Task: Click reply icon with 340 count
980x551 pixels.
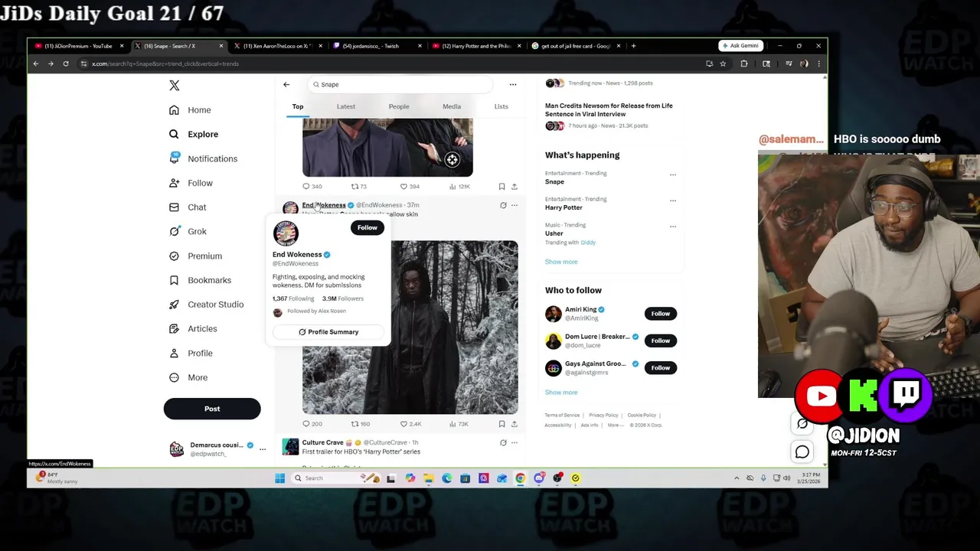Action: point(306,186)
